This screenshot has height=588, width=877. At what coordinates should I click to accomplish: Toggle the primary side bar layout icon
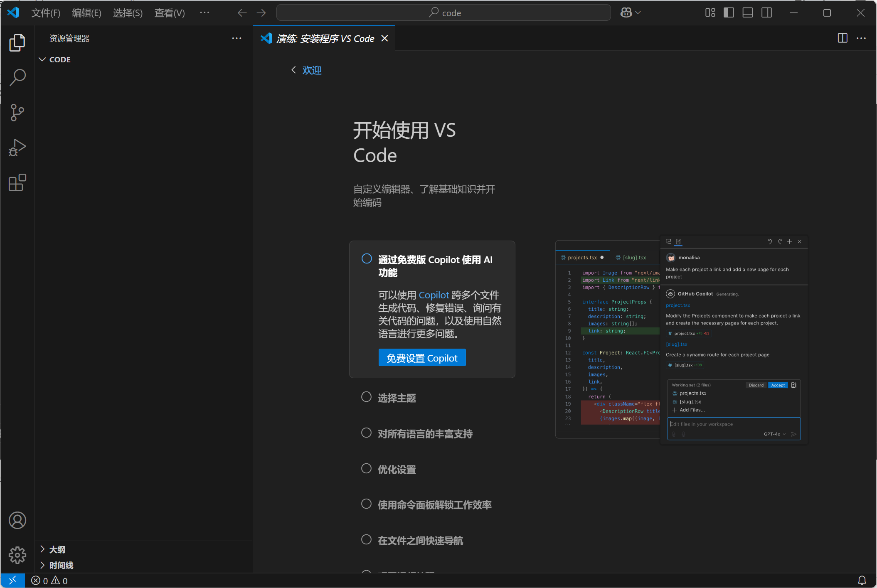(729, 13)
